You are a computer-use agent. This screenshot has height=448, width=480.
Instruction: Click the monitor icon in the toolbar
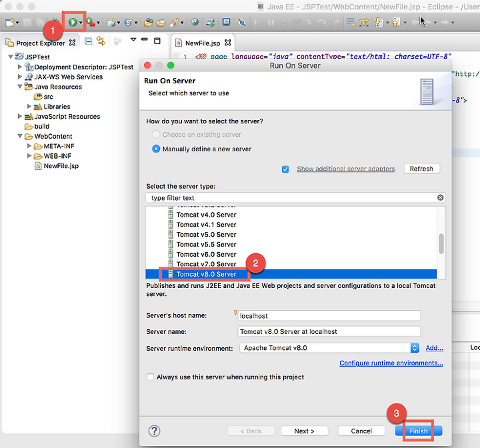[x=226, y=22]
